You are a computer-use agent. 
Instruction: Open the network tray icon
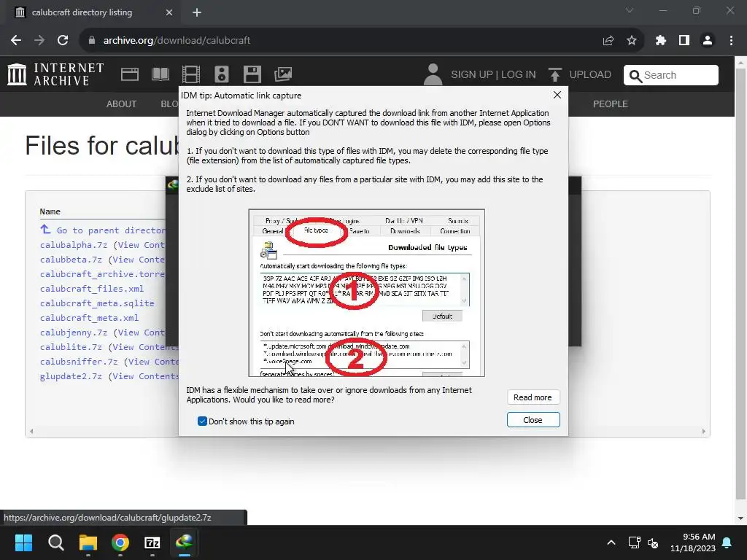[x=634, y=542]
